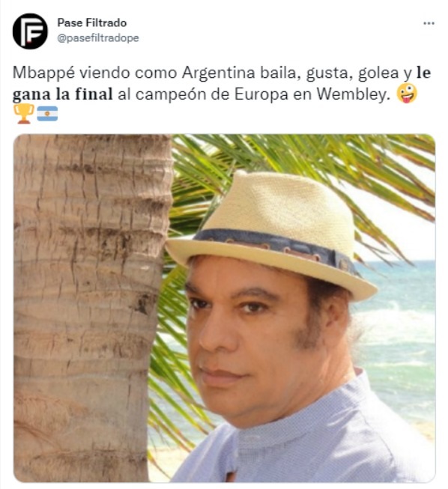Click the Argentina flag emoji
Viewport: 448px width, 489px height.
tap(47, 114)
